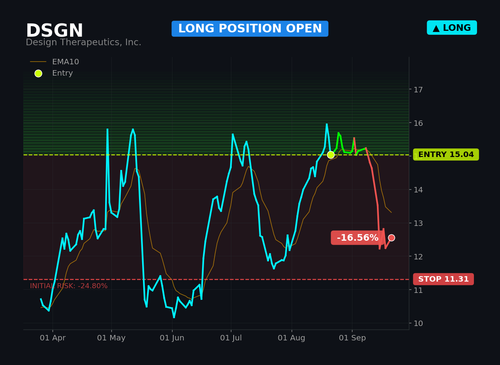Image resolution: width=500 pixels, height=365 pixels.
Task: Click the LONG POSITION OPEN banner
Action: tap(250, 29)
